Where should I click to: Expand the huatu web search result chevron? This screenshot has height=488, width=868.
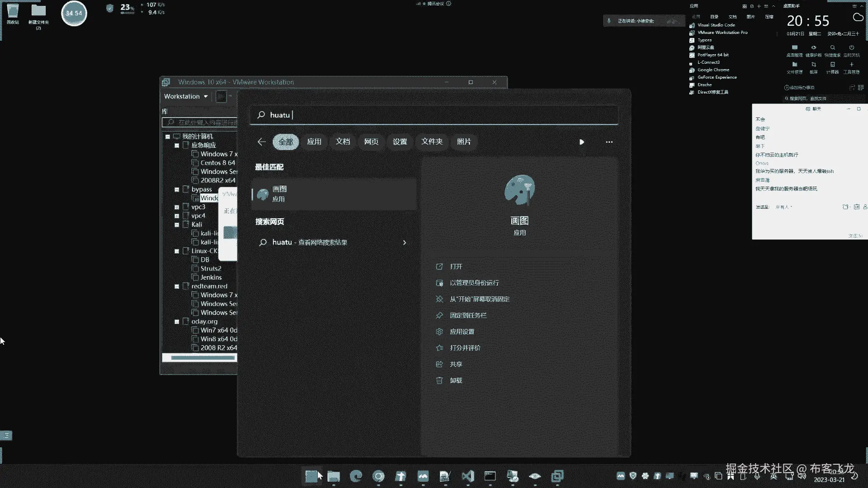click(x=404, y=243)
